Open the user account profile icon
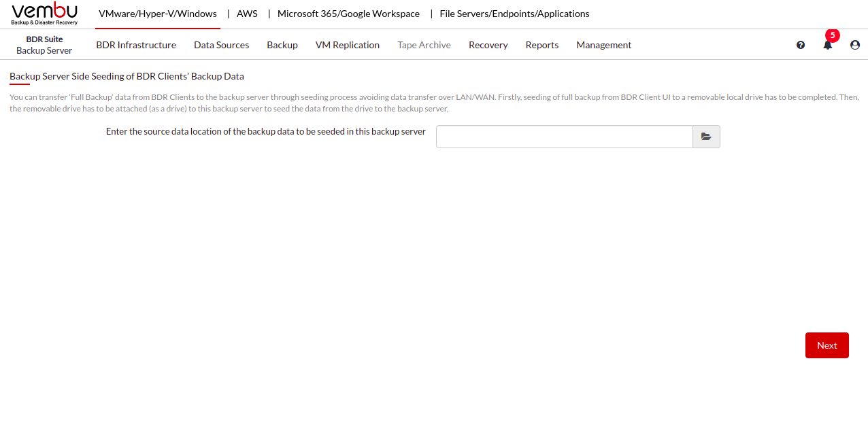The height and width of the screenshot is (448, 868). tap(855, 45)
